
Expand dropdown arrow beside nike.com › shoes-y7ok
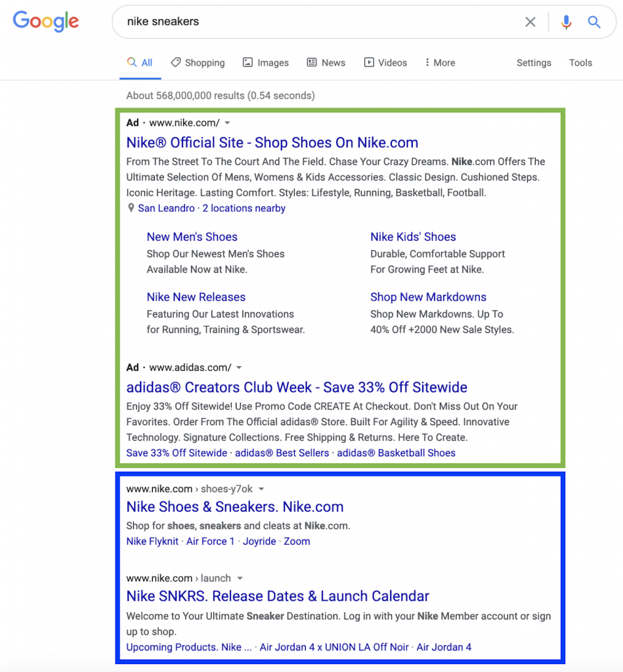coord(261,489)
